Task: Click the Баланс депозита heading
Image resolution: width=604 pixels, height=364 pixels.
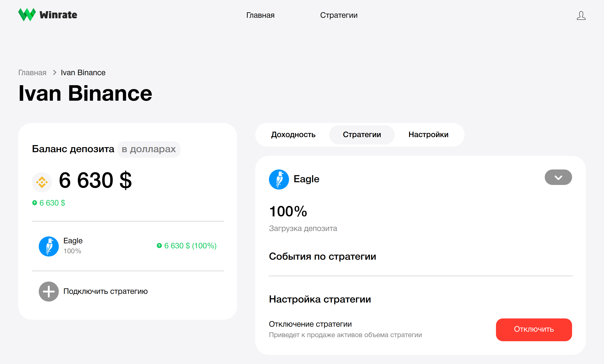Action: [73, 149]
